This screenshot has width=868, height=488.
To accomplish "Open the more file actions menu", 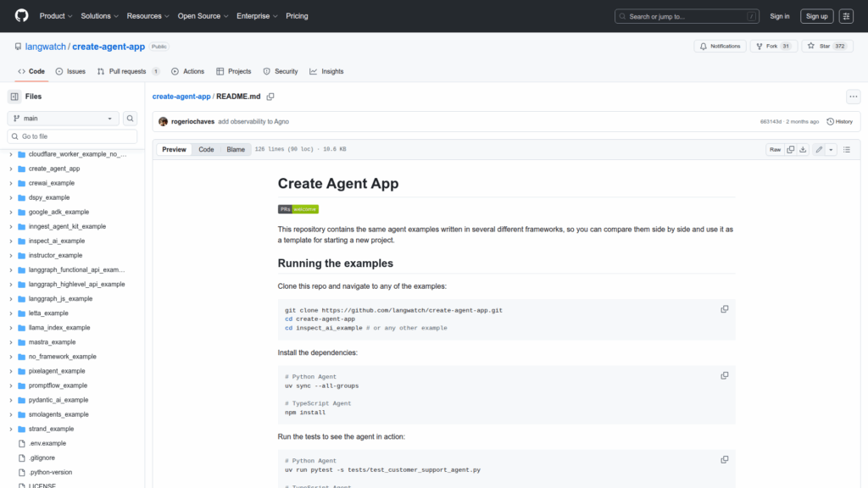I will pos(853,97).
